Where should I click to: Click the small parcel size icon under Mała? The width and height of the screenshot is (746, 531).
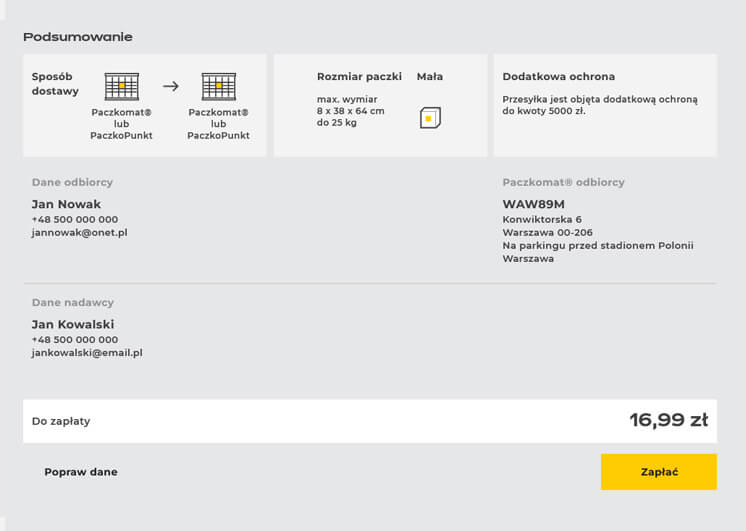430,117
